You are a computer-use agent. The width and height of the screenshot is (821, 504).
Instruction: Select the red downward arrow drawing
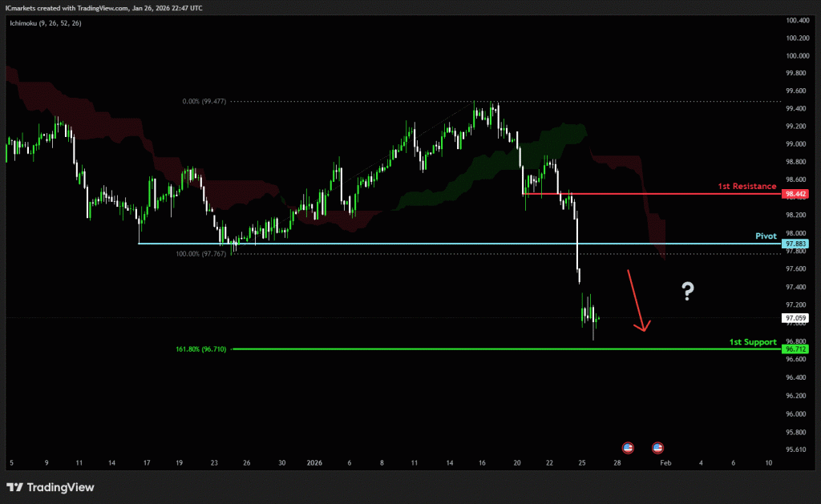637,300
